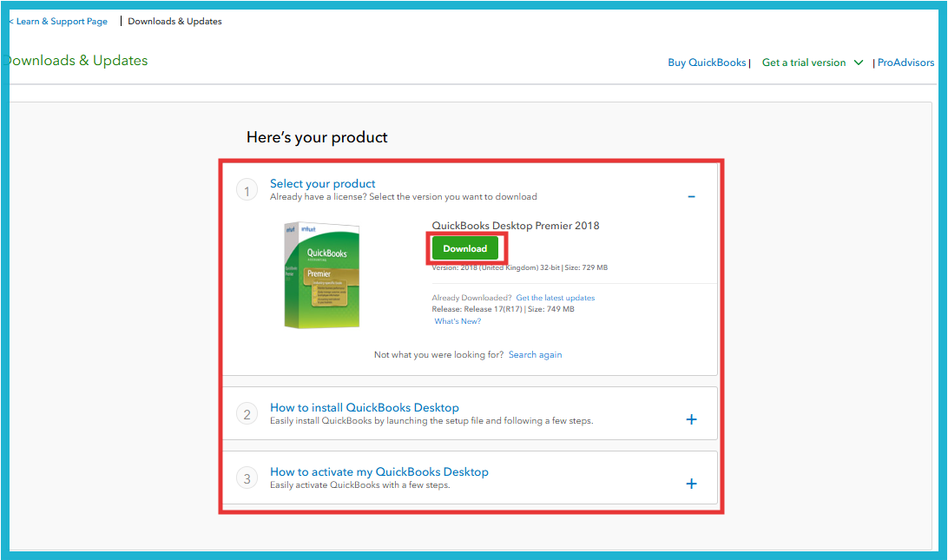The image size is (948, 560).
Task: Click the Release 17(R17) size text
Action: coord(503,309)
